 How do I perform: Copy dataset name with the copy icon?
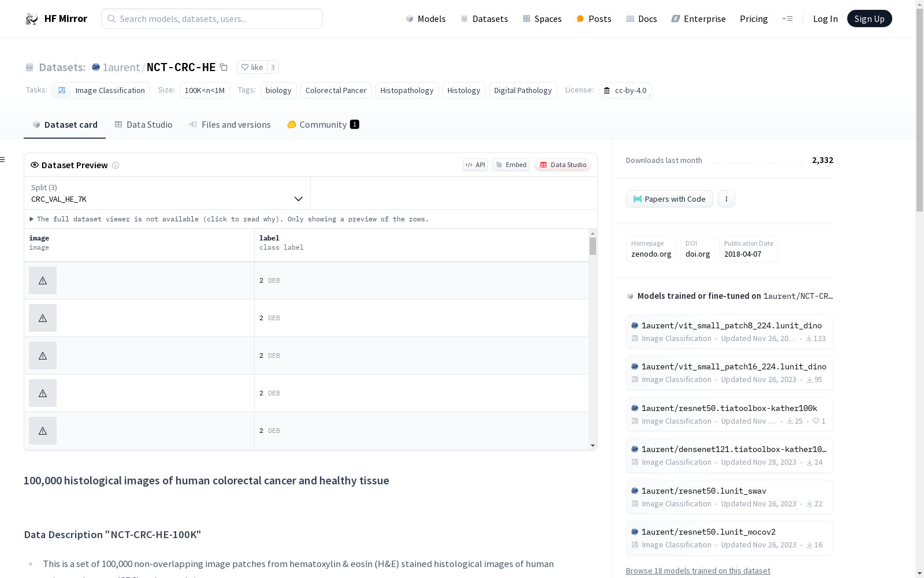pos(223,68)
